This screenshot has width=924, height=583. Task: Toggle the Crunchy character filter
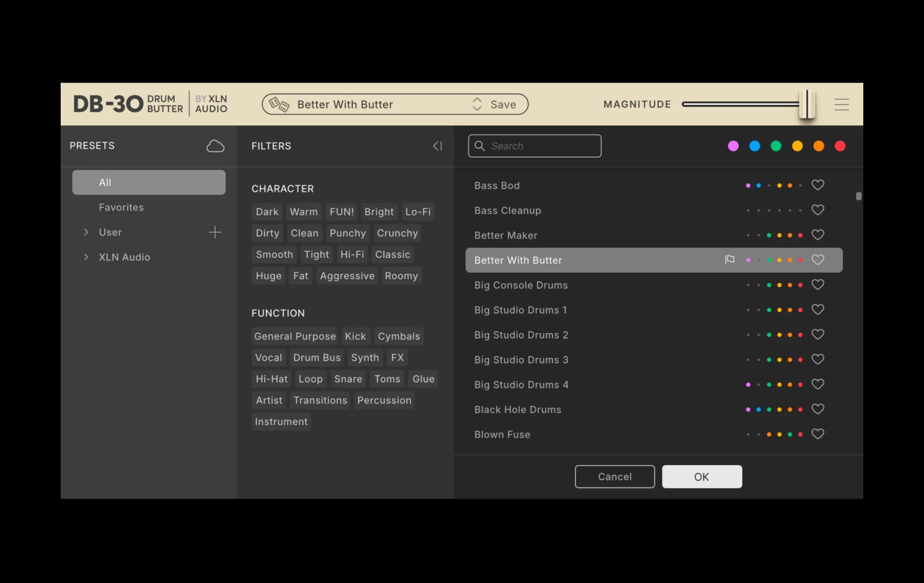(x=397, y=233)
